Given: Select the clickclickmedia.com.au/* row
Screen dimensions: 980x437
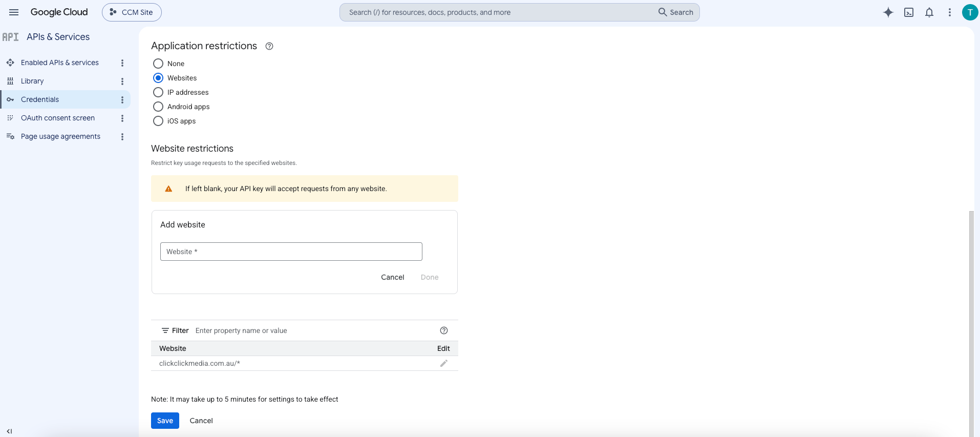Looking at the screenshot, I should (305, 363).
